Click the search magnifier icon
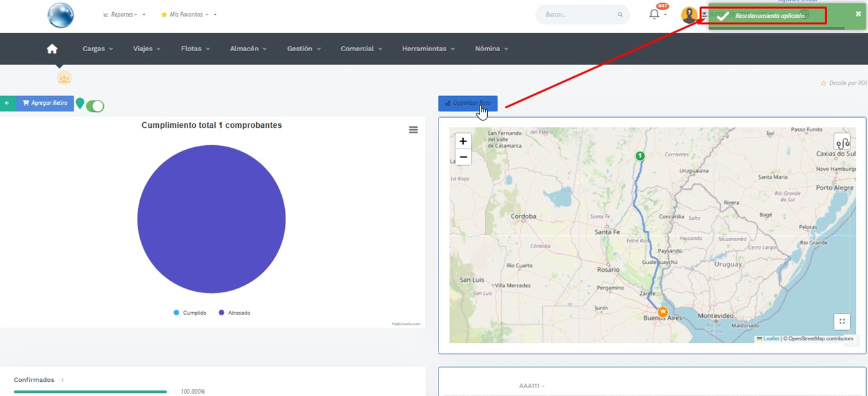 point(620,15)
